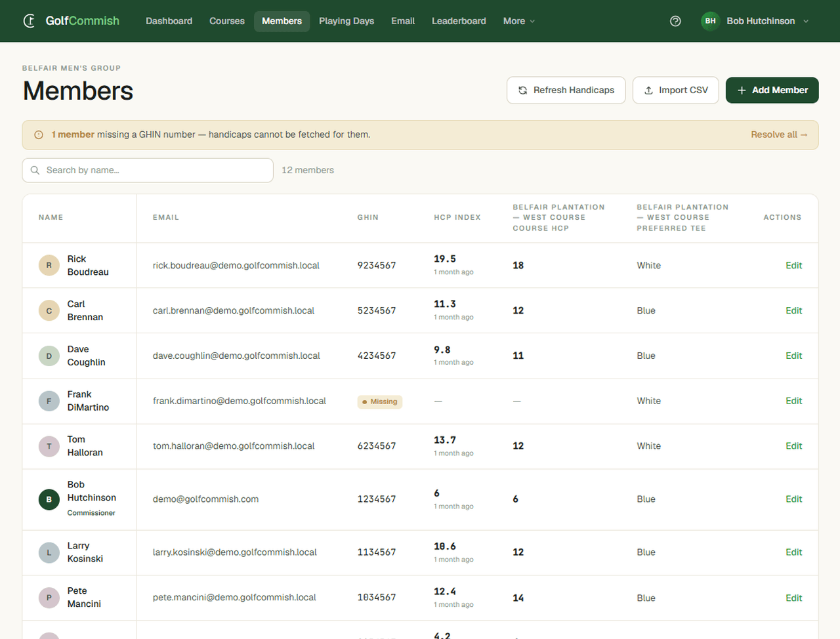Click the Add Member button
Image resolution: width=840 pixels, height=639 pixels.
pos(772,91)
